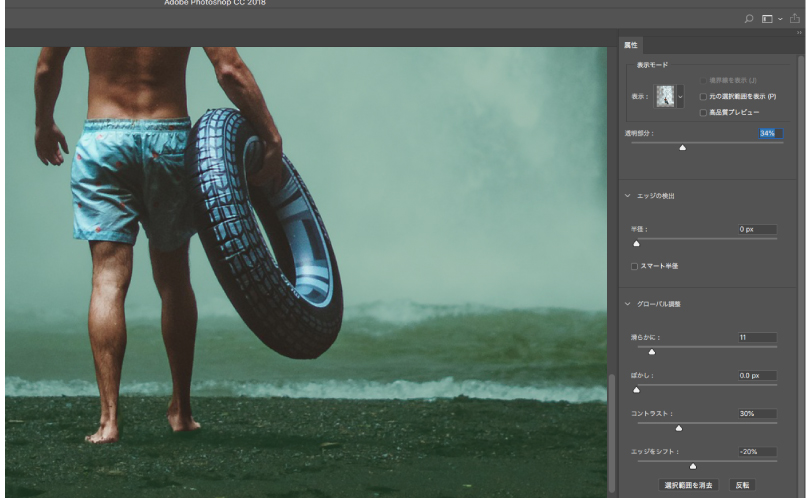Click the 選択範囲を消去 button
This screenshot has height=498, width=810.
688,485
